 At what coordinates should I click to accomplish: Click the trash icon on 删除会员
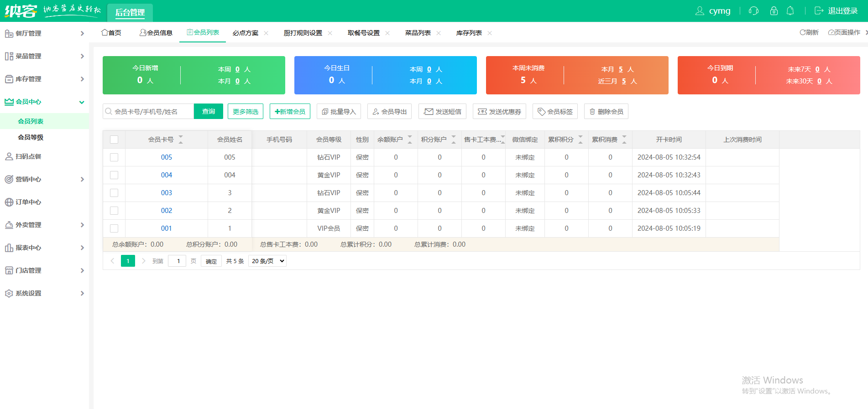click(592, 112)
